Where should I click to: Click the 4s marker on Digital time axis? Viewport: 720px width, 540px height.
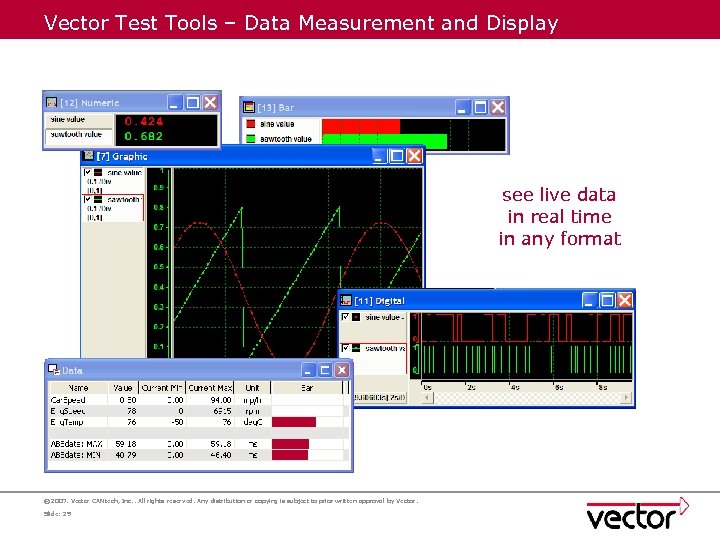[x=515, y=387]
